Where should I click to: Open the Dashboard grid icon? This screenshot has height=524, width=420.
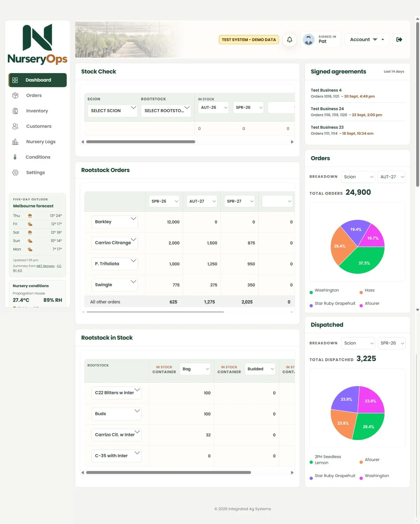tap(15, 80)
